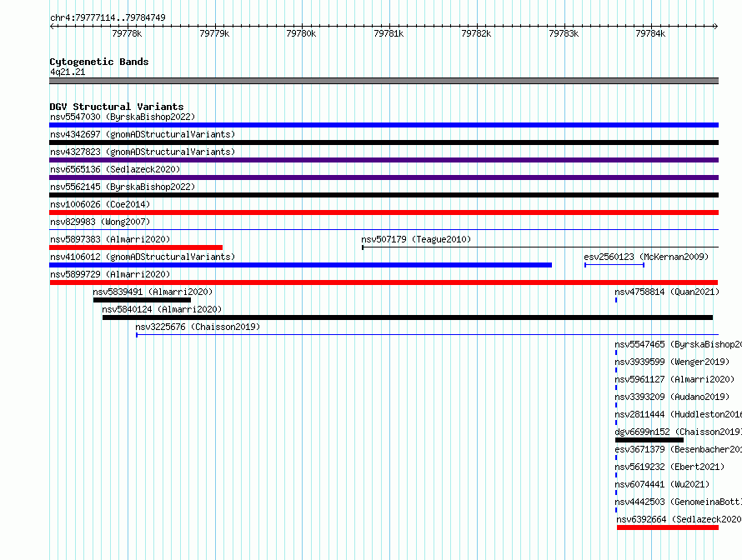Select the red nsv5899729 variant bar
742x560 pixels.
[384, 282]
